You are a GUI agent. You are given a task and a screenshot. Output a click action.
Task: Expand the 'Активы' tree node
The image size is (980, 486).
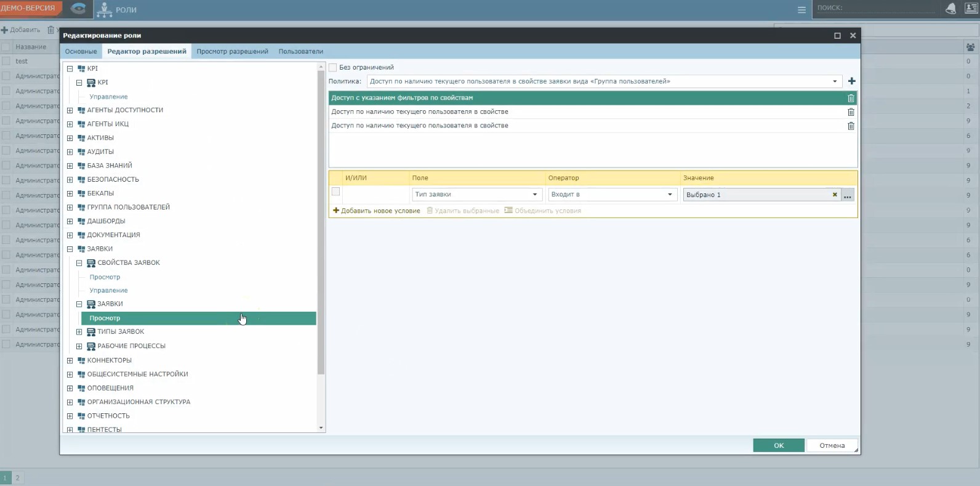70,138
